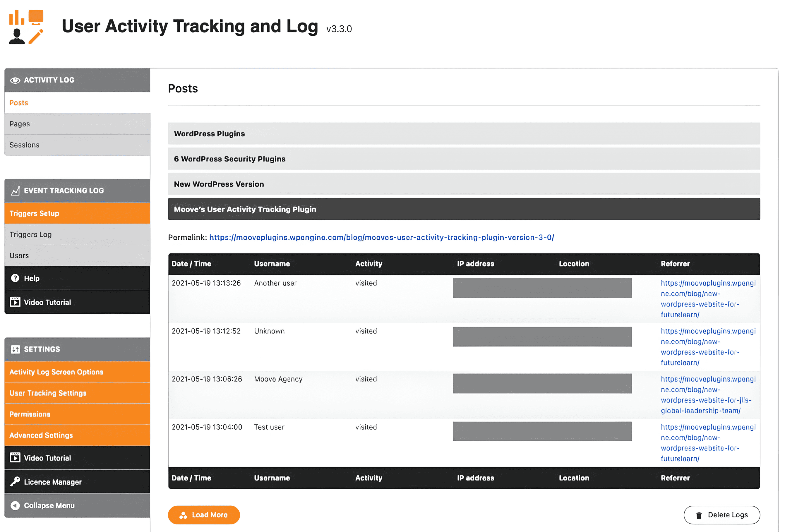Image resolution: width=785 pixels, height=532 pixels.
Task: Open the referrer link for Test user
Action: click(708, 442)
